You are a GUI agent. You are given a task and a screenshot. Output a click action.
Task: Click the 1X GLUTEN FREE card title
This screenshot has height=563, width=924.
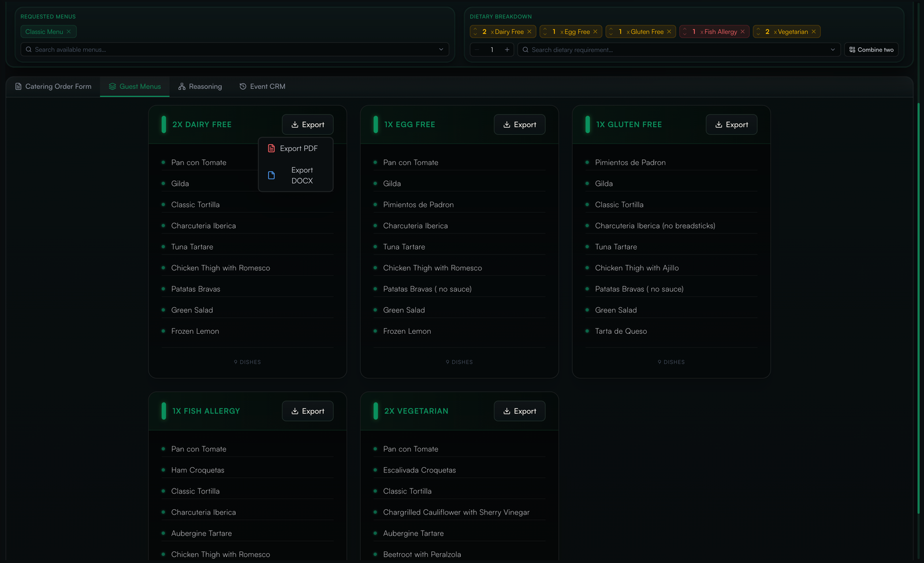[629, 125]
